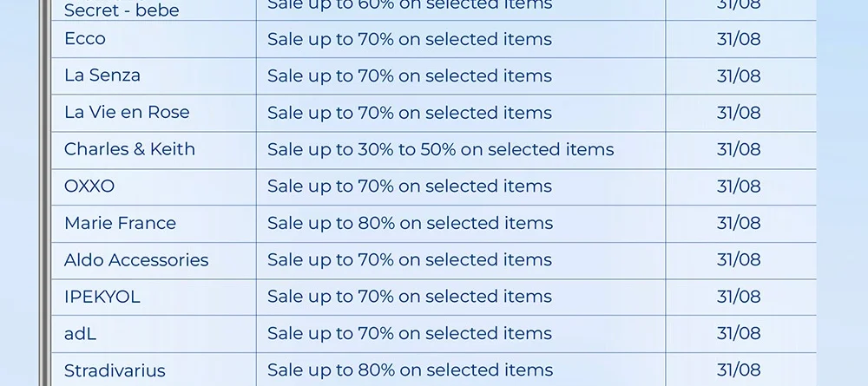This screenshot has height=386, width=868.
Task: Click the Charles & Keith 30% to 50% offer
Action: 440,149
